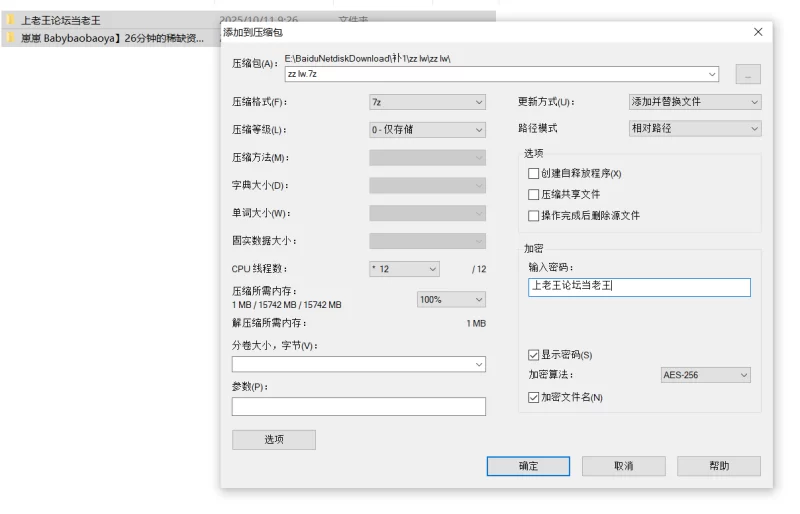Open the split volume size combo box

tap(358, 365)
